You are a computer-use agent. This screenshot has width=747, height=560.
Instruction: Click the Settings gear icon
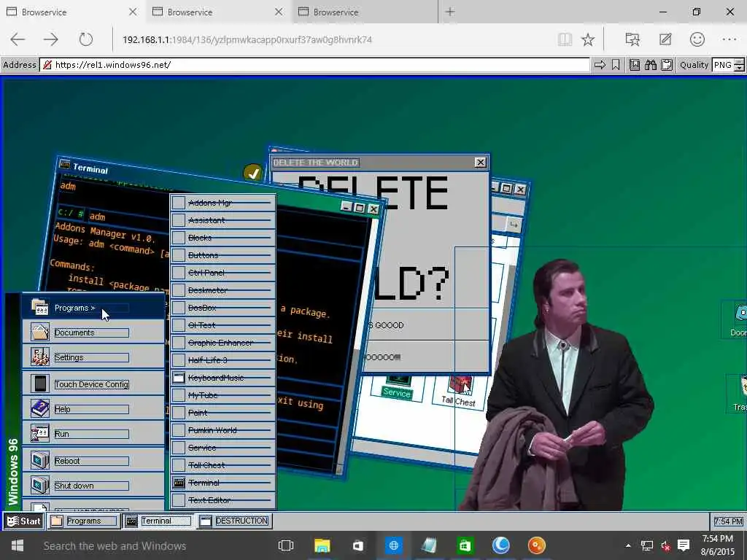pyautogui.click(x=39, y=357)
